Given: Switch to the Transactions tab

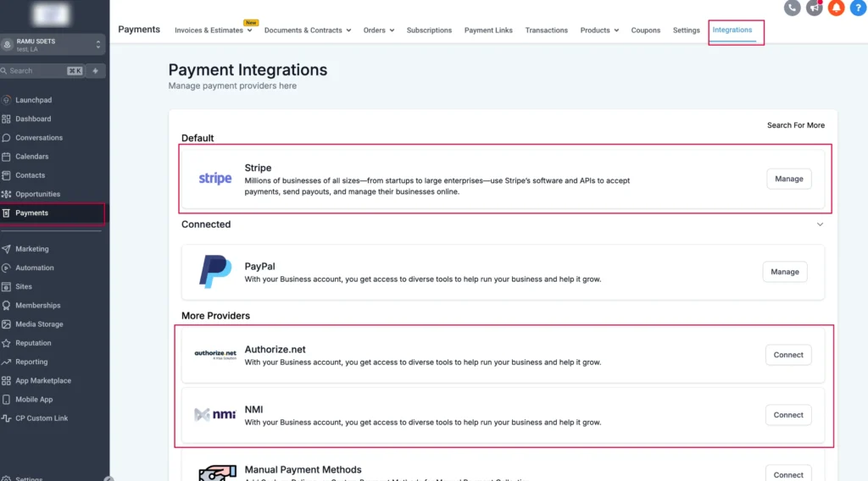Looking at the screenshot, I should pos(547,30).
